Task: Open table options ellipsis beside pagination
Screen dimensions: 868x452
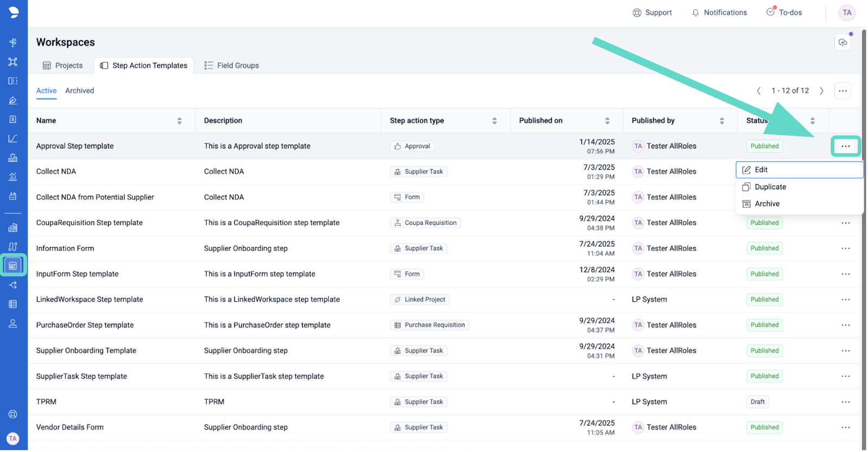Action: pos(843,91)
